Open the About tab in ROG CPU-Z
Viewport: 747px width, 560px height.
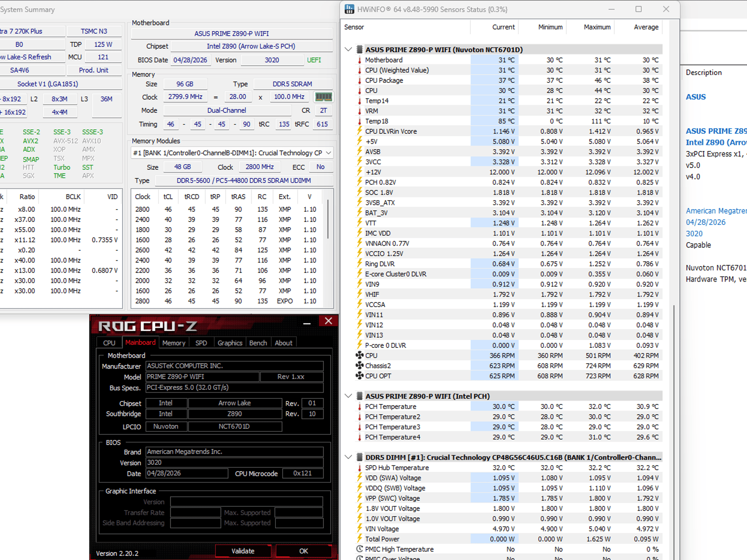[283, 343]
